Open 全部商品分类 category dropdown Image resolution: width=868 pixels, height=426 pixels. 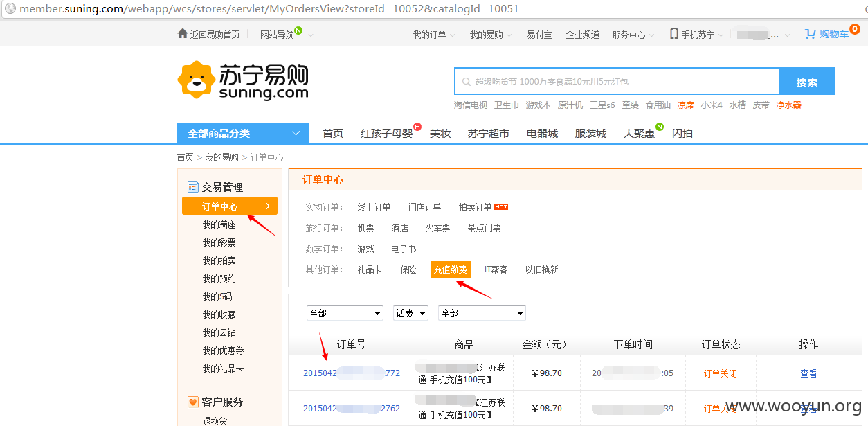[243, 133]
